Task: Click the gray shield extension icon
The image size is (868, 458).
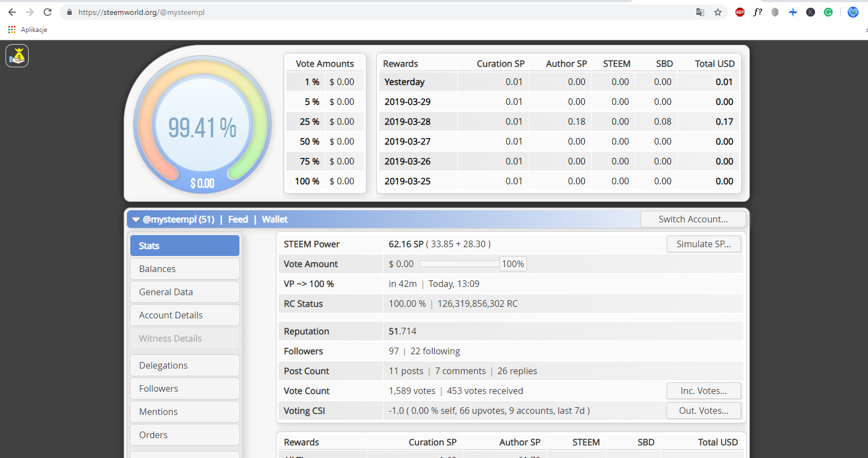Action: [775, 12]
